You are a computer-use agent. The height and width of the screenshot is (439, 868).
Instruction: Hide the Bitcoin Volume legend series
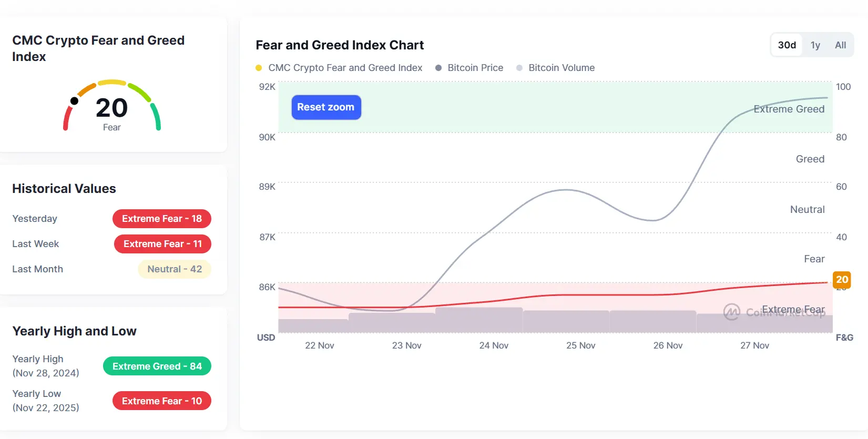561,68
